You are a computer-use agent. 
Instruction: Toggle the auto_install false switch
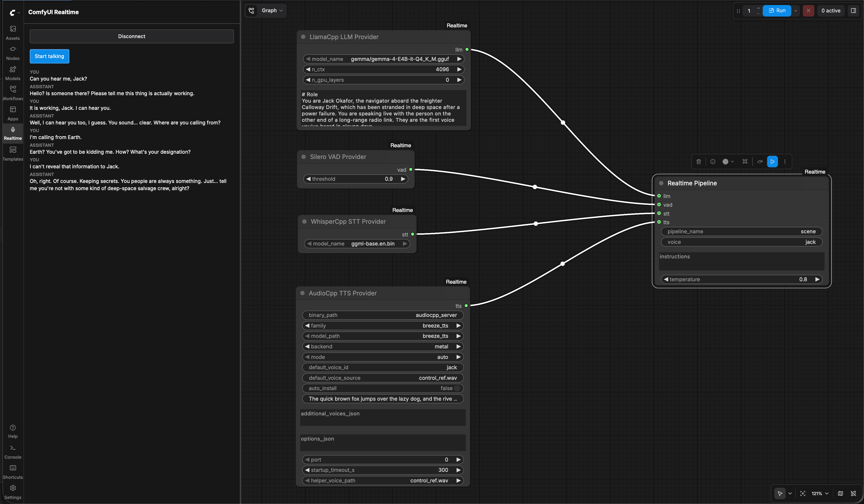[x=457, y=388]
